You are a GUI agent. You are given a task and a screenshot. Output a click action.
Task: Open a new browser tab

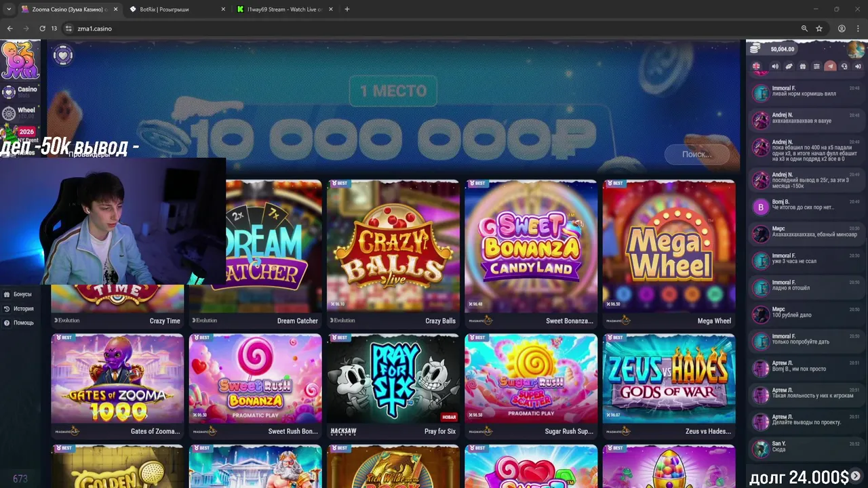[x=347, y=9]
